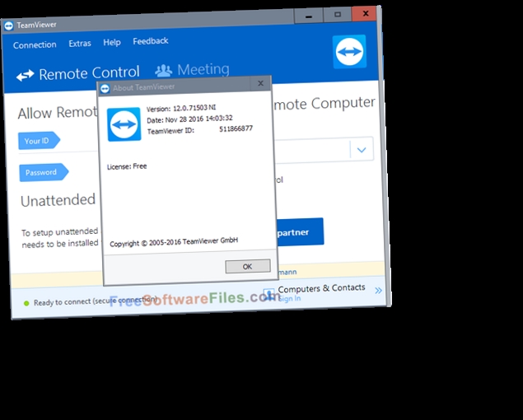
Task: Open the Extras menu
Action: tap(80, 44)
